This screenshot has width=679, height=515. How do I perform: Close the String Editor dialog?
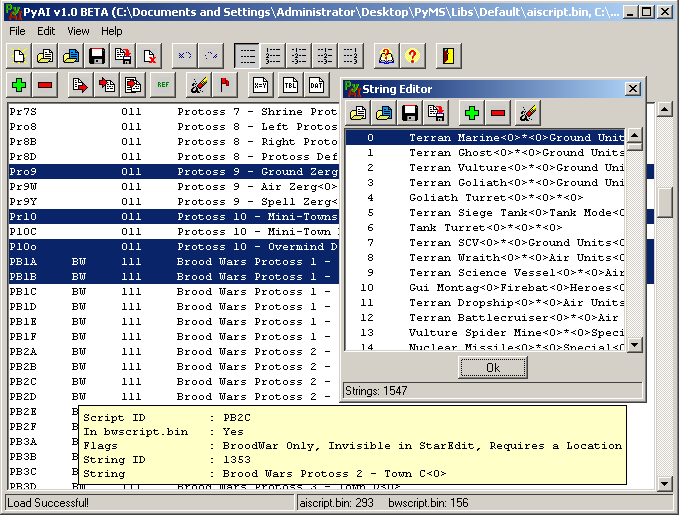click(633, 89)
